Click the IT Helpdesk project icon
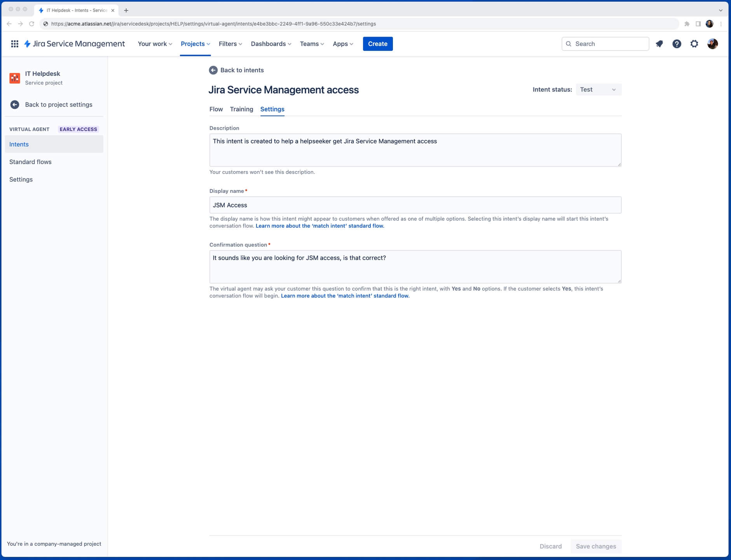This screenshot has height=560, width=731. coord(15,78)
